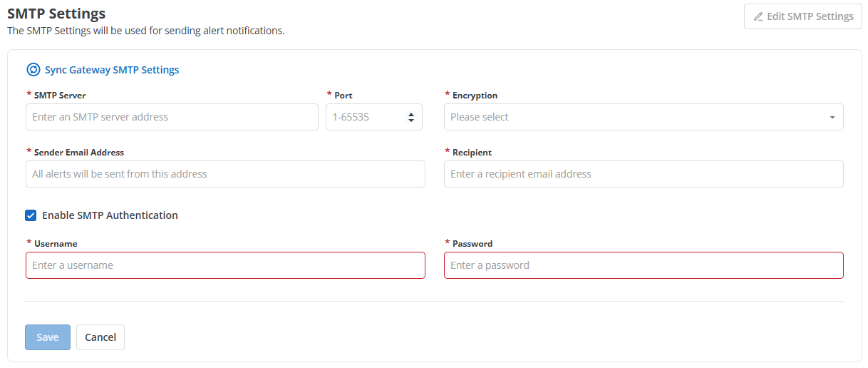
Task: Click the SMTP Settings page heading
Action: pos(56,14)
